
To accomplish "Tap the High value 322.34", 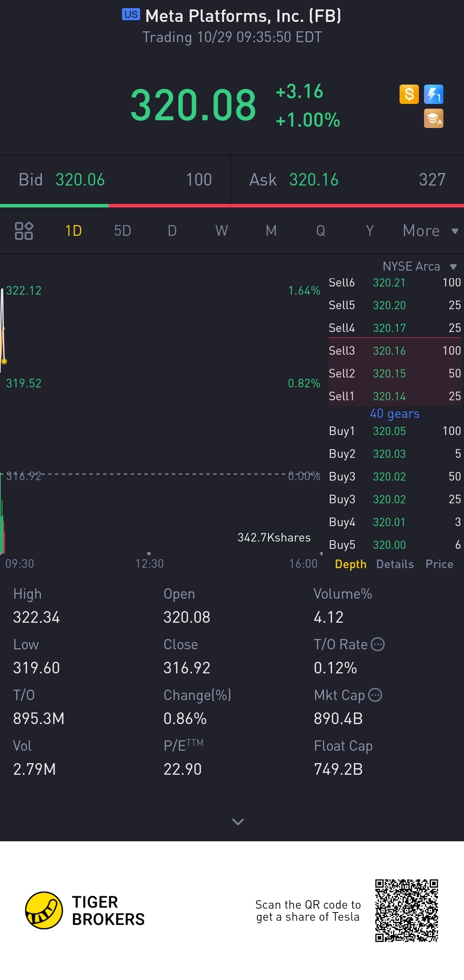I will click(37, 617).
